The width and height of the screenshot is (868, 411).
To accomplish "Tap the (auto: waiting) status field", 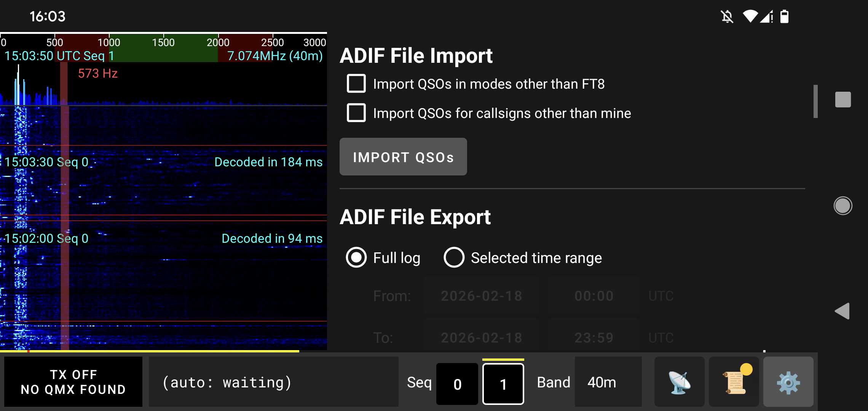I will [x=227, y=382].
